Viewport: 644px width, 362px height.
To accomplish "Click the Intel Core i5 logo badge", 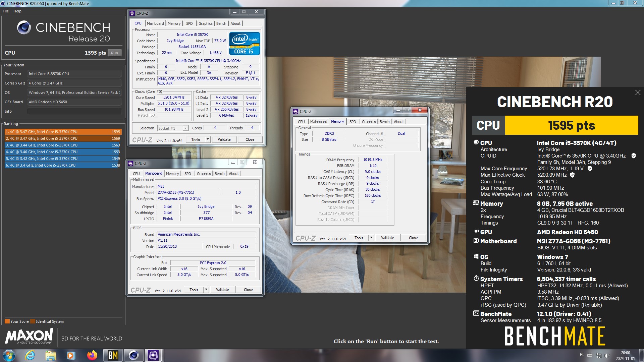I will (245, 43).
